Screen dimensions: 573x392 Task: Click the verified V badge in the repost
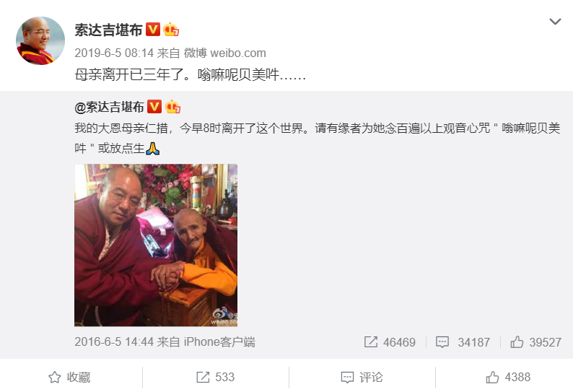click(x=154, y=107)
